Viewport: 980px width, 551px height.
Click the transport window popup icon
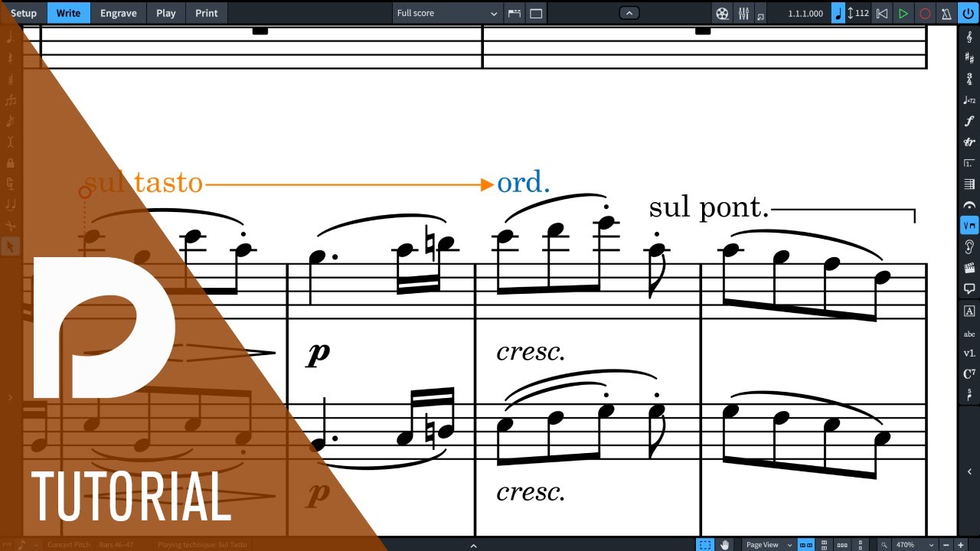tap(760, 15)
